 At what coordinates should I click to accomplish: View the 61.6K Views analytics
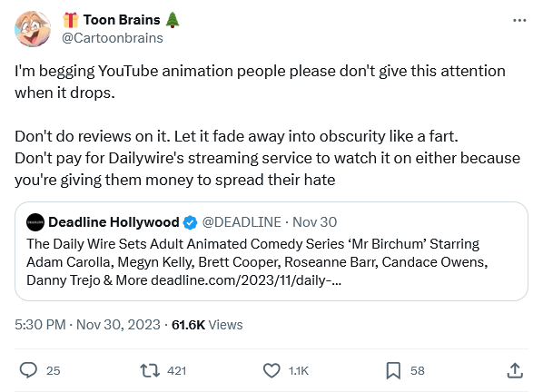[207, 325]
